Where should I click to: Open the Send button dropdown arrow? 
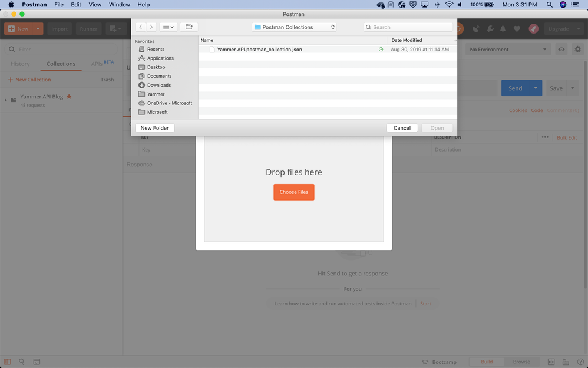536,88
